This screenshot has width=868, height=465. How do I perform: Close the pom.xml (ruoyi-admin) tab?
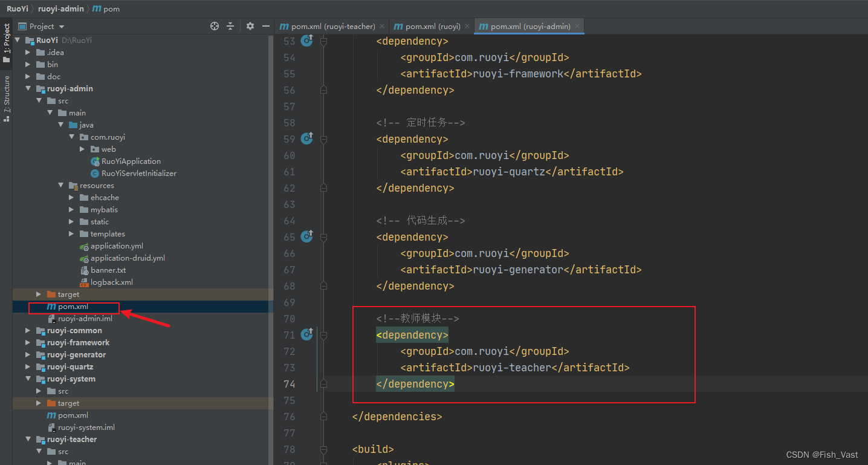coord(578,26)
